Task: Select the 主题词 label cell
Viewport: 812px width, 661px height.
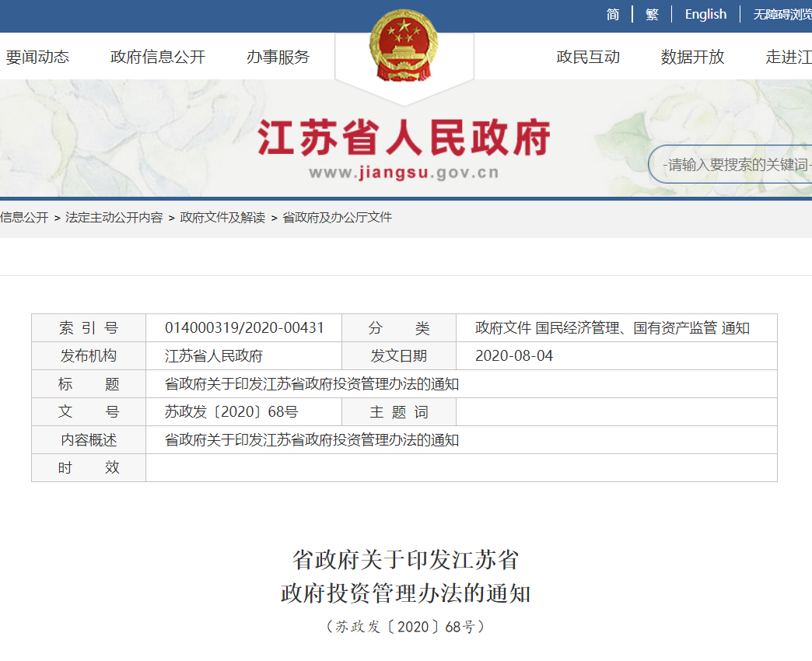Action: tap(399, 411)
